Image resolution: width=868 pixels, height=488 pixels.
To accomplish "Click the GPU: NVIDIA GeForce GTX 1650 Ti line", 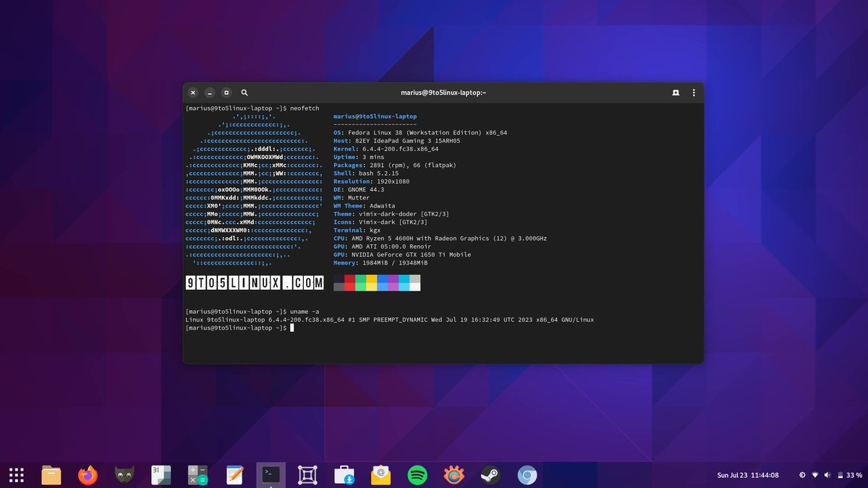I will coord(402,254).
